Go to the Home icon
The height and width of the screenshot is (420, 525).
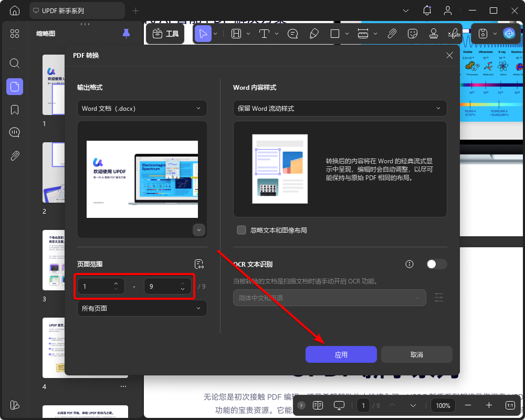tap(14, 10)
